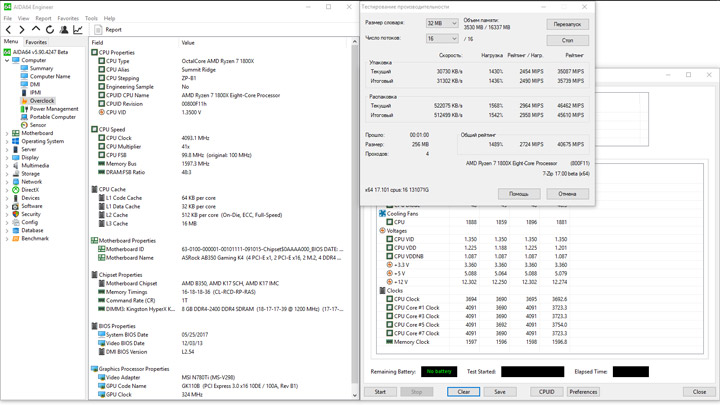The height and width of the screenshot is (405, 720).
Task: Click the Clear button
Action: pyautogui.click(x=464, y=392)
